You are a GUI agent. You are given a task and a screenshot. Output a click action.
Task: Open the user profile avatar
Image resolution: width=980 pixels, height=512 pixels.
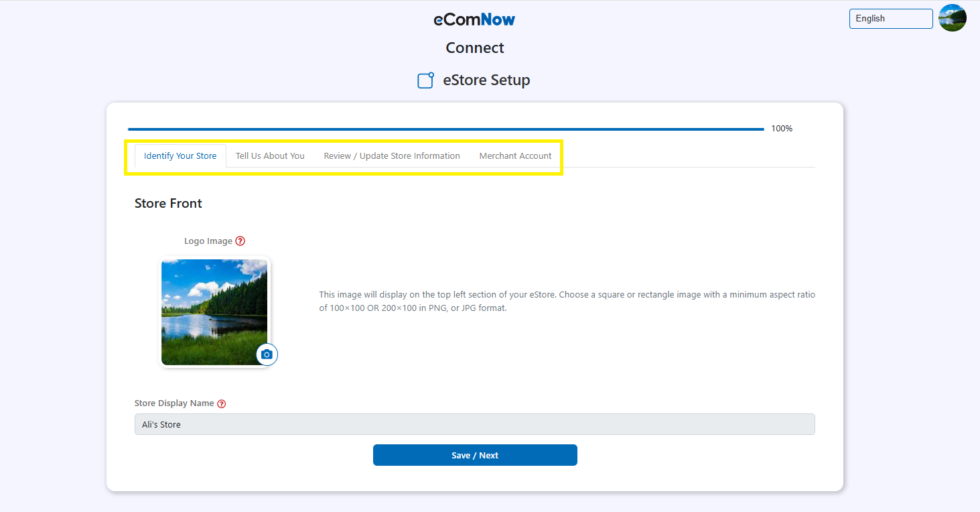click(952, 18)
